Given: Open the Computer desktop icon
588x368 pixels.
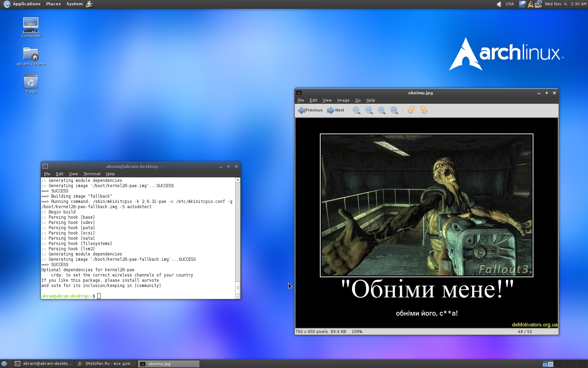Looking at the screenshot, I should [31, 27].
